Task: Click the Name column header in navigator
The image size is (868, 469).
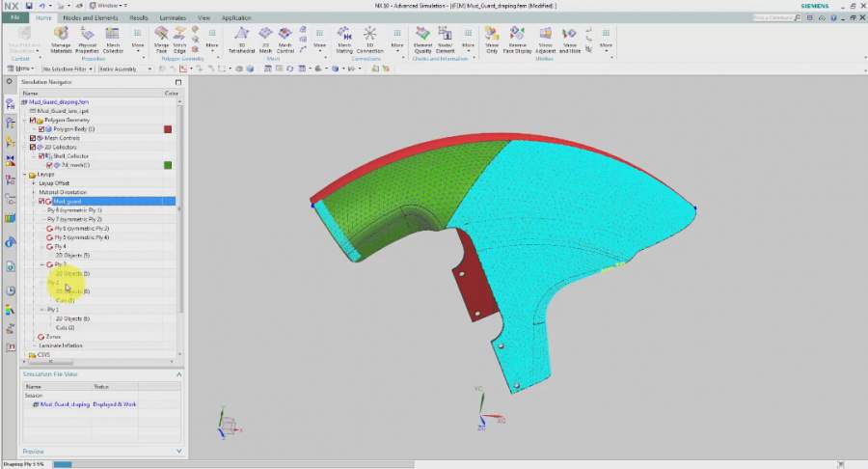Action: 31,93
